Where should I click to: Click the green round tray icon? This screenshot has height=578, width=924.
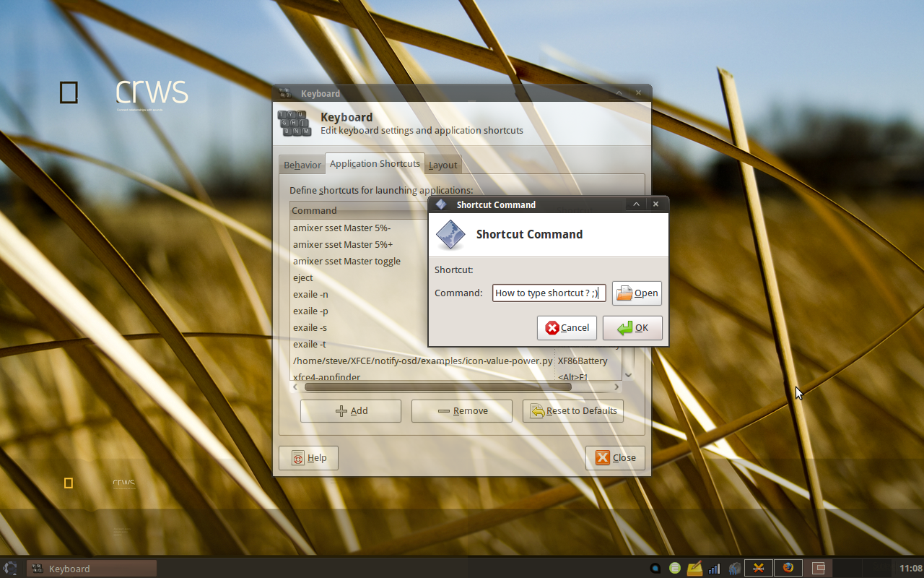[675, 569]
